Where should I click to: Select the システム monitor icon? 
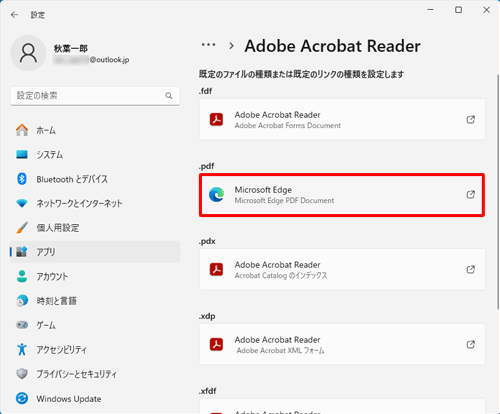22,154
